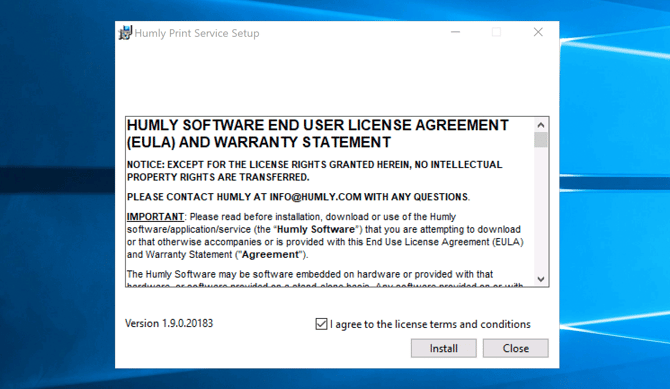Click the Humly Print Service Setup installer icon
The image size is (670, 389).
pyautogui.click(x=125, y=33)
